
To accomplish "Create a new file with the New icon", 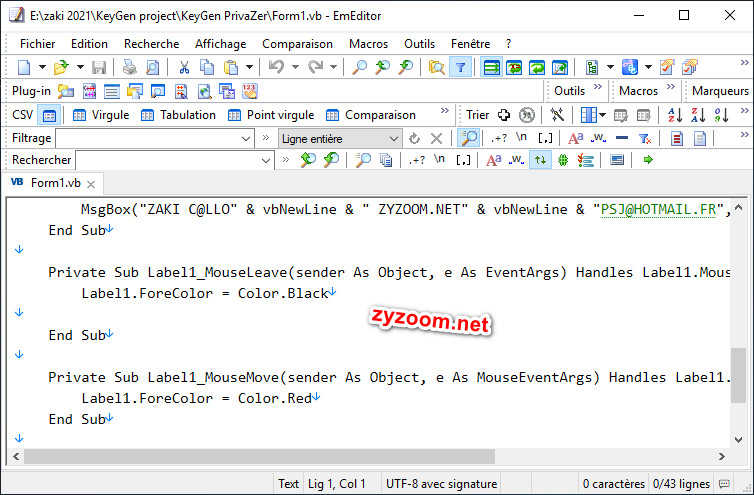I will coord(24,67).
